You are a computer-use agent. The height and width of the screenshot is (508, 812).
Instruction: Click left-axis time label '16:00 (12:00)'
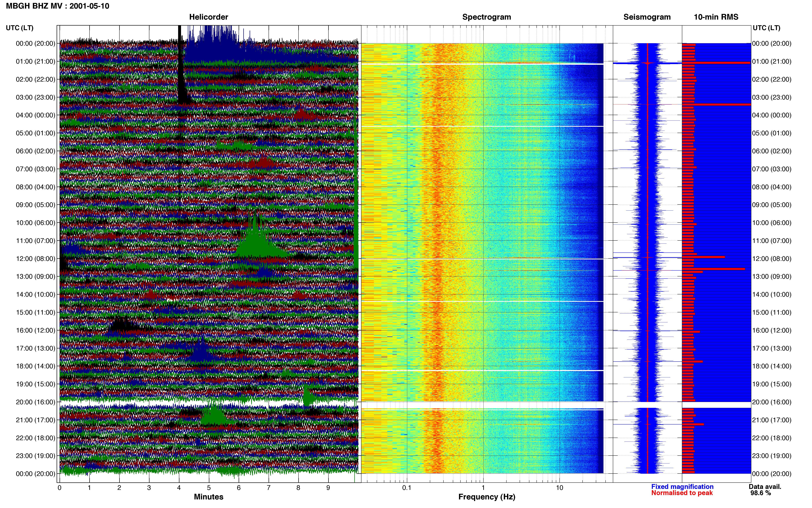[35, 330]
